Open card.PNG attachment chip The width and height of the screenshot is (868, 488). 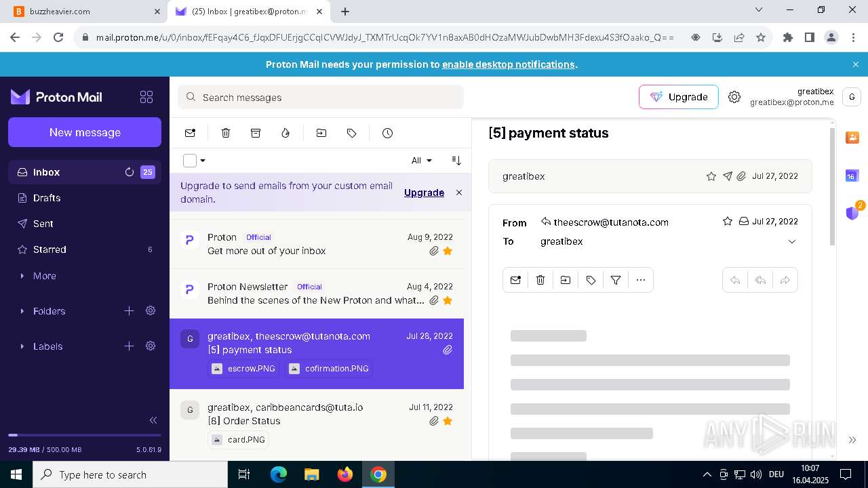point(238,440)
